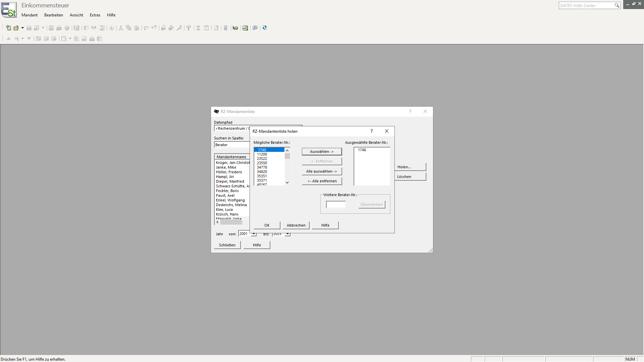Click the speech bubble feedback icon
The height and width of the screenshot is (362, 644).
(255, 28)
